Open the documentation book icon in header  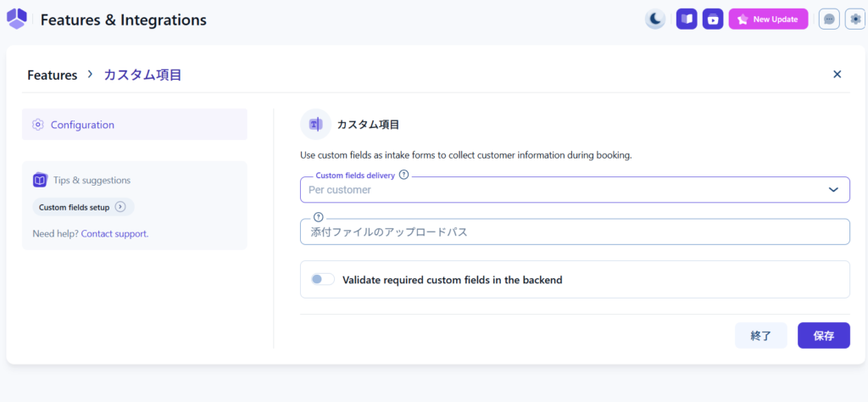(686, 19)
